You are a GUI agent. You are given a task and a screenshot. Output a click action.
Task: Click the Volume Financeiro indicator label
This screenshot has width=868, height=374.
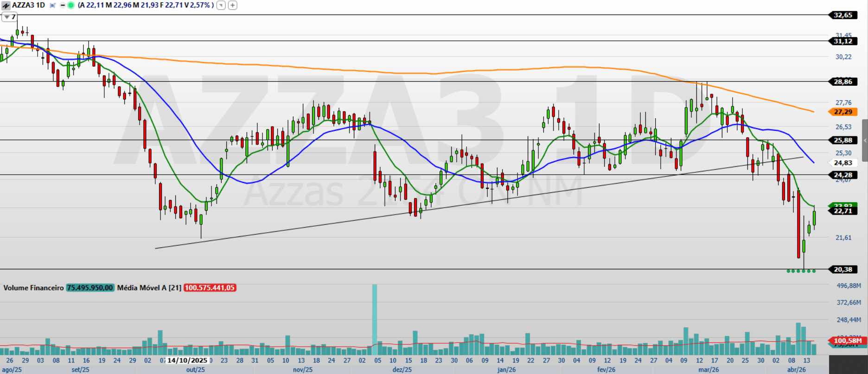[x=33, y=288]
